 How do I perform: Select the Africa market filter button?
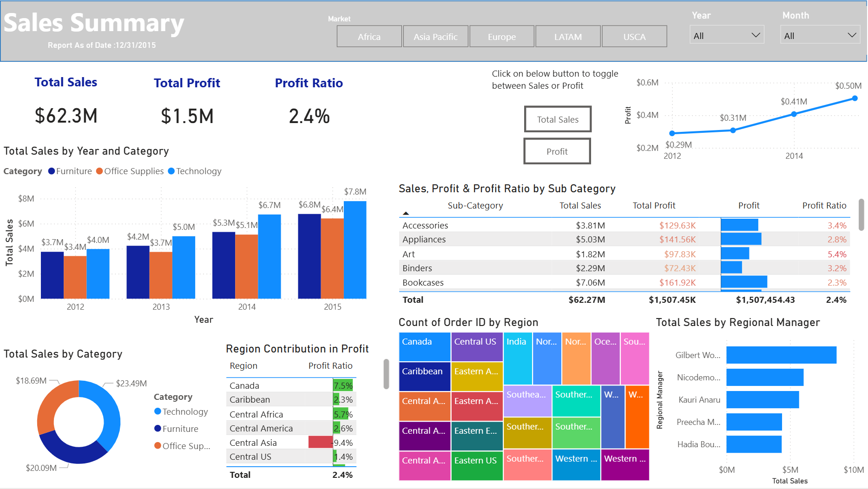coord(369,36)
